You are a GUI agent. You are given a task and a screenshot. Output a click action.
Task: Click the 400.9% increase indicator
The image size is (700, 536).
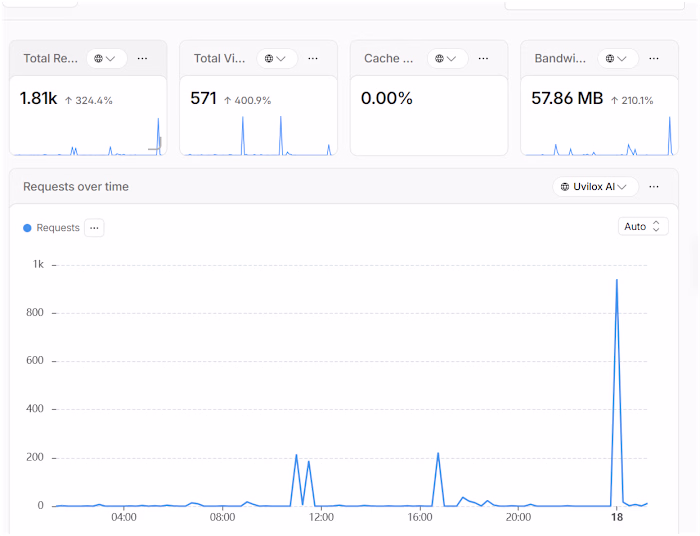tap(247, 100)
